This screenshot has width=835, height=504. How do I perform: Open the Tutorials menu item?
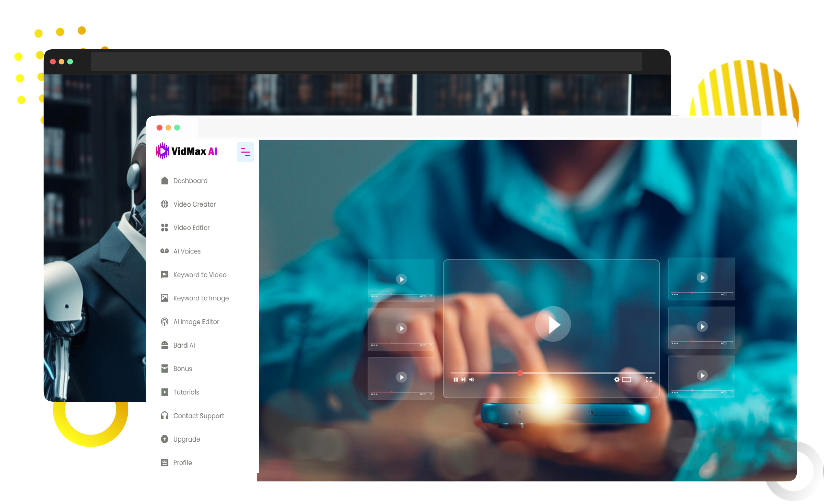click(186, 392)
